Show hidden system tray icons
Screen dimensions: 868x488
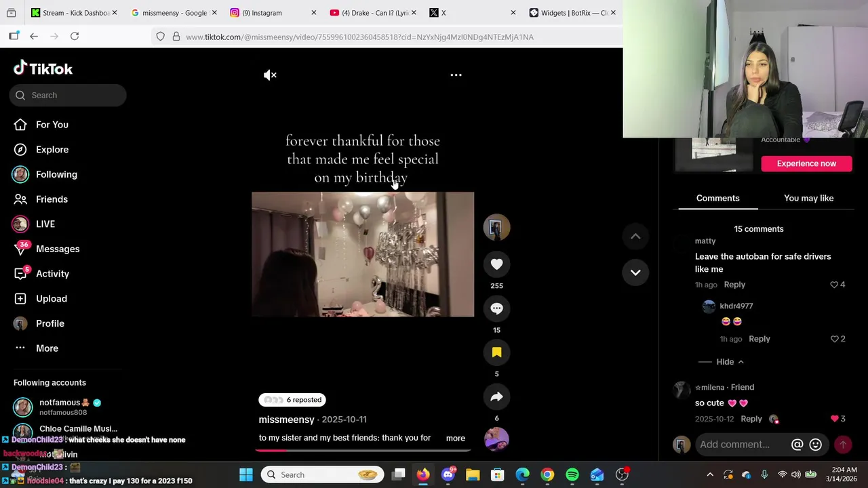click(x=710, y=474)
